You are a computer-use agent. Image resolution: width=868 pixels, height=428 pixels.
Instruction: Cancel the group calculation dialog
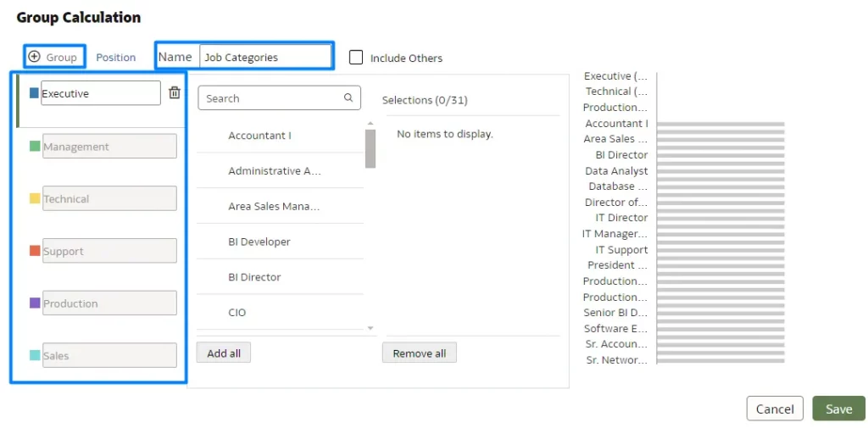774,409
